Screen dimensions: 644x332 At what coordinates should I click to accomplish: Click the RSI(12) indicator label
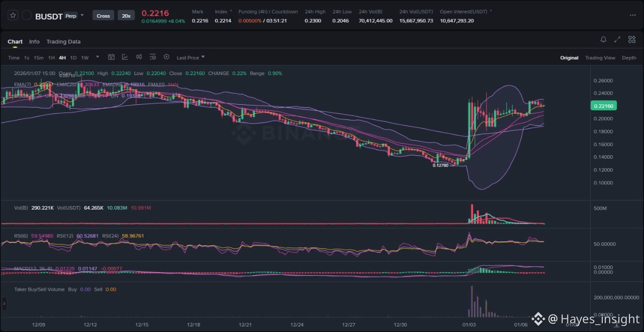(x=66, y=236)
